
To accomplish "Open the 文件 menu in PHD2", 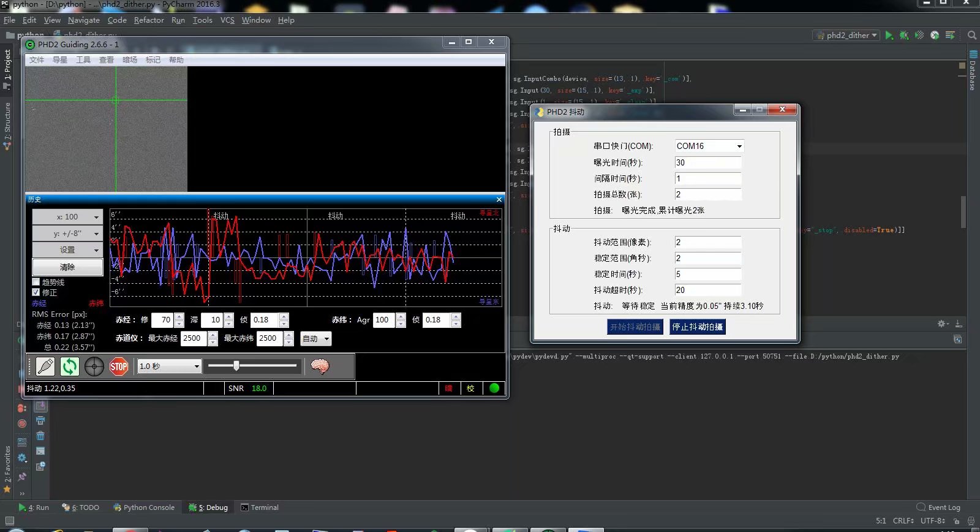I will [37, 60].
